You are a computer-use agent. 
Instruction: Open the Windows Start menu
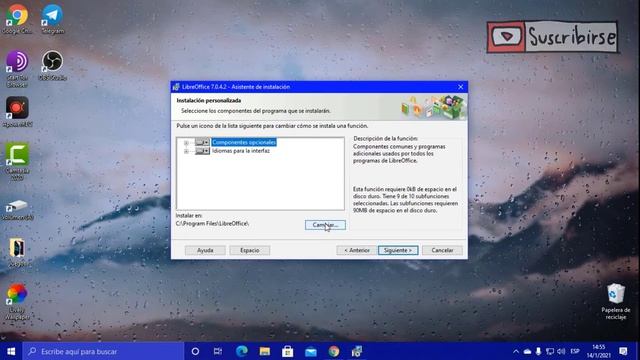(11, 351)
